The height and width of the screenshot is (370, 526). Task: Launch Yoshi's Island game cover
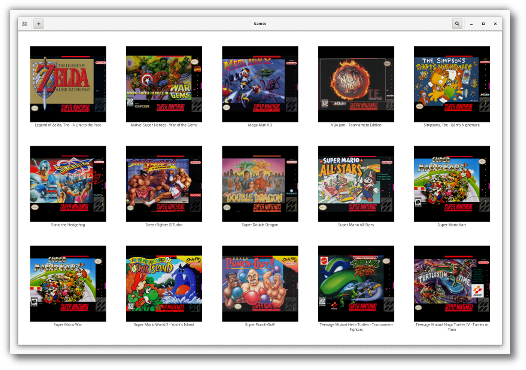(164, 284)
